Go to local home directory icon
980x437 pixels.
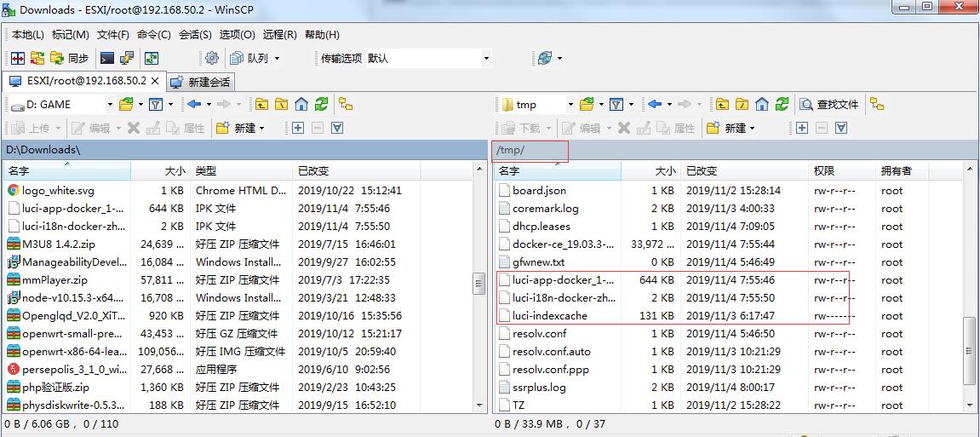click(x=301, y=105)
